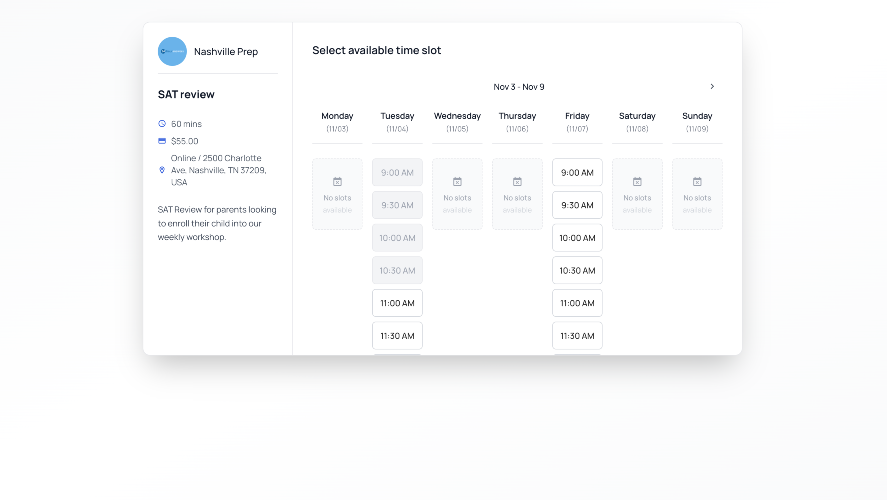Screen dimensions: 887x500
Task: Click the $55.00 price text
Action: (x=184, y=141)
